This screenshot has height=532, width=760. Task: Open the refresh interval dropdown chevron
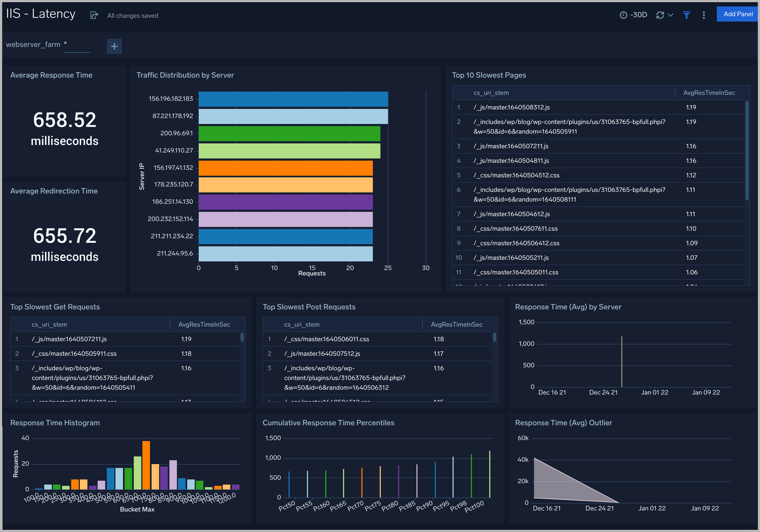coord(671,15)
